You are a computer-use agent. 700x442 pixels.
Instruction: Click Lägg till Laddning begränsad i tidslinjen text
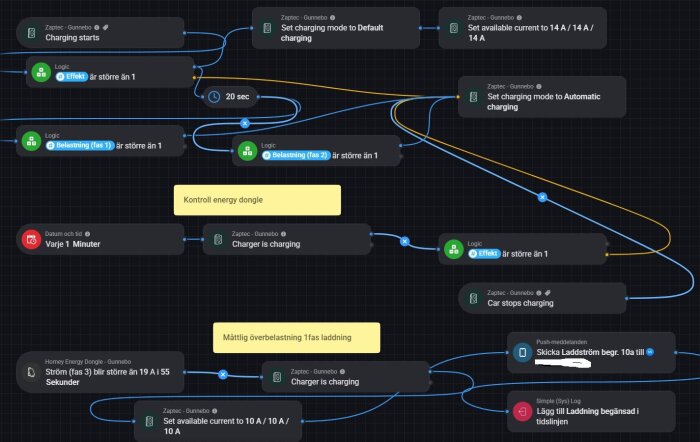coord(588,416)
